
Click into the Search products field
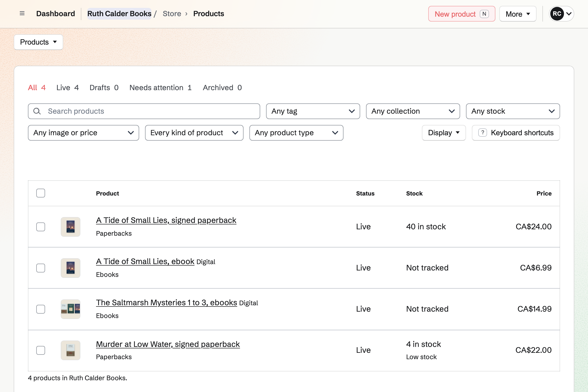coord(144,111)
